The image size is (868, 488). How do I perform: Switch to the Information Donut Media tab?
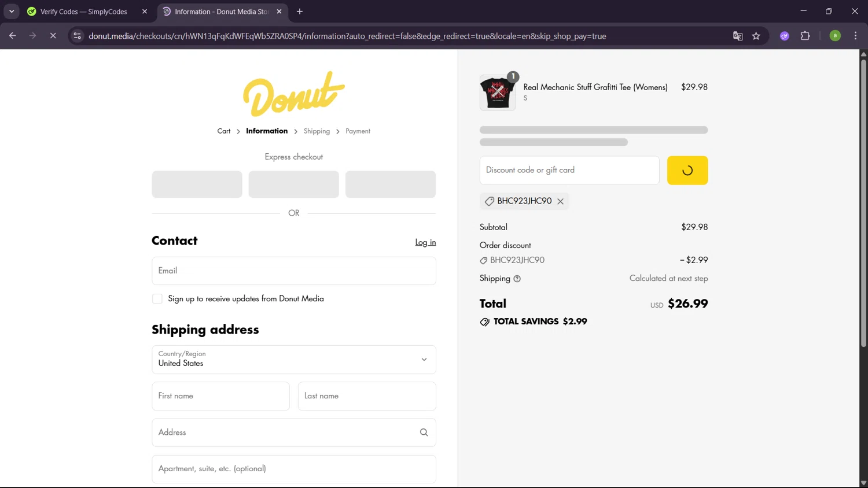(223, 12)
